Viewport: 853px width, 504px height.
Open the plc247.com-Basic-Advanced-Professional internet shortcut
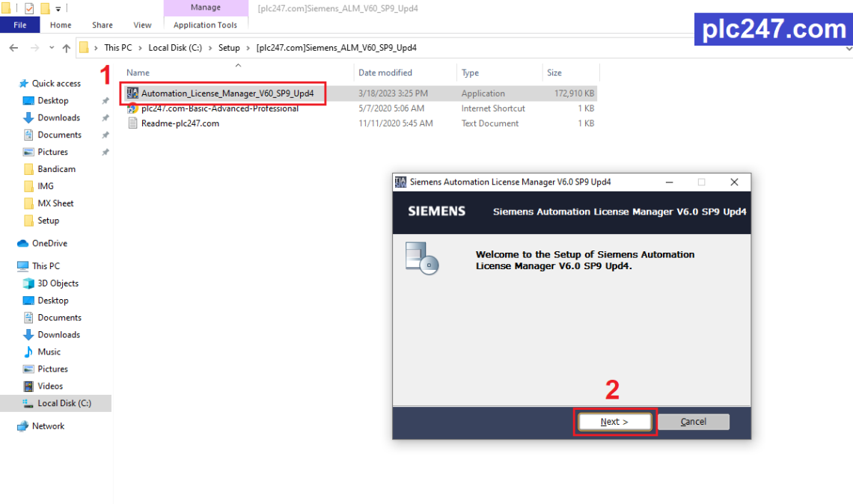click(219, 107)
